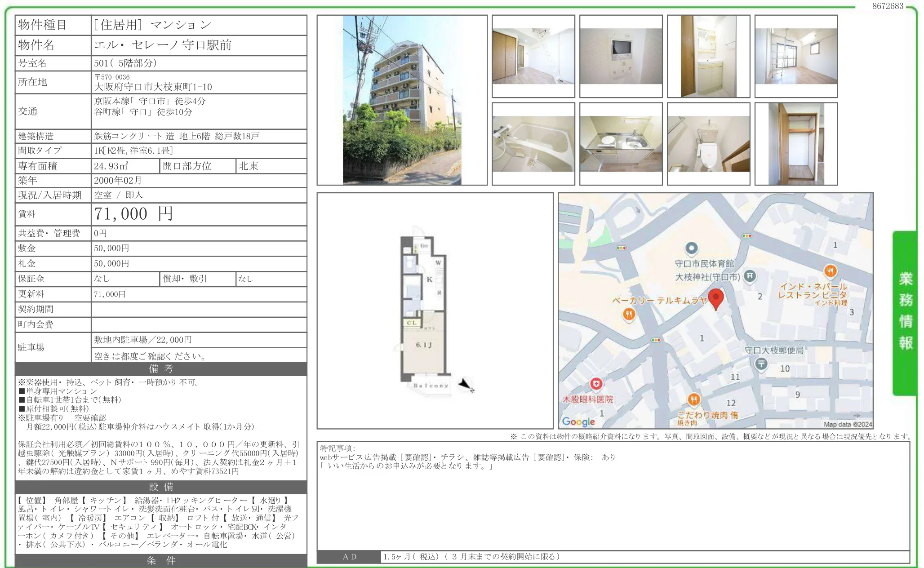
Task: Click the 守口市民体育館 location marker
Action: pos(692,248)
